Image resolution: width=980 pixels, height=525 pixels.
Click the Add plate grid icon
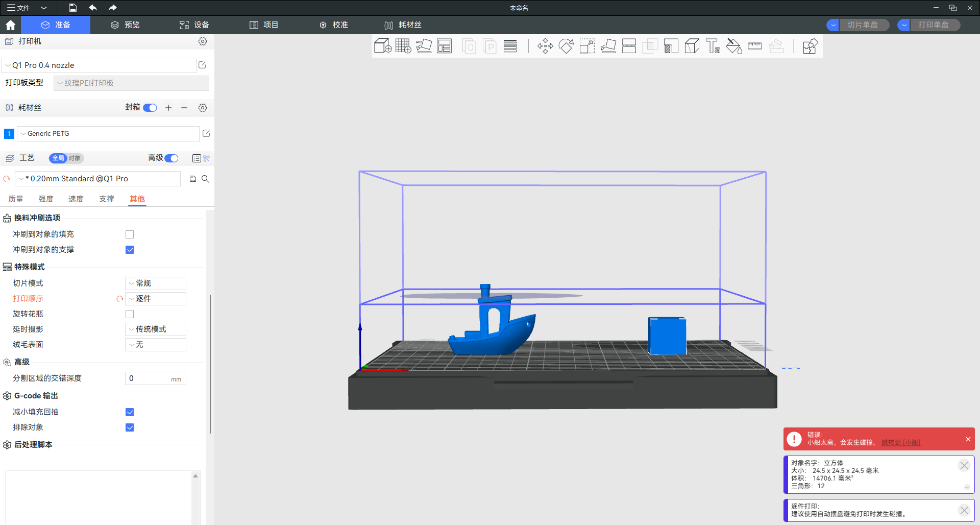tap(403, 46)
